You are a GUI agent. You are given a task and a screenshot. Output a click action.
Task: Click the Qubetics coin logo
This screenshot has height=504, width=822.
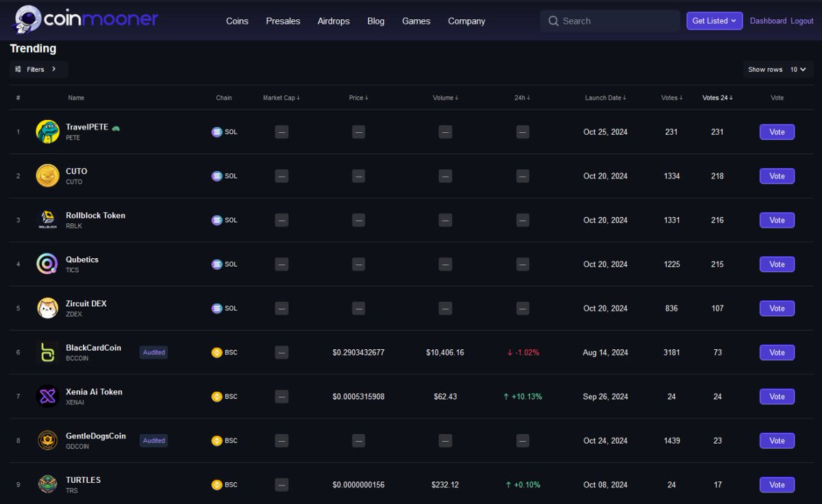coord(47,264)
